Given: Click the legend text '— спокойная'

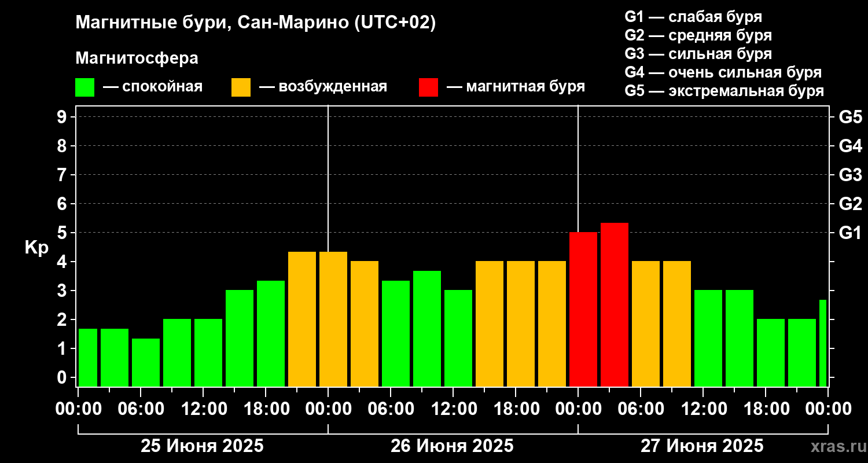Looking at the screenshot, I should pos(153,87).
